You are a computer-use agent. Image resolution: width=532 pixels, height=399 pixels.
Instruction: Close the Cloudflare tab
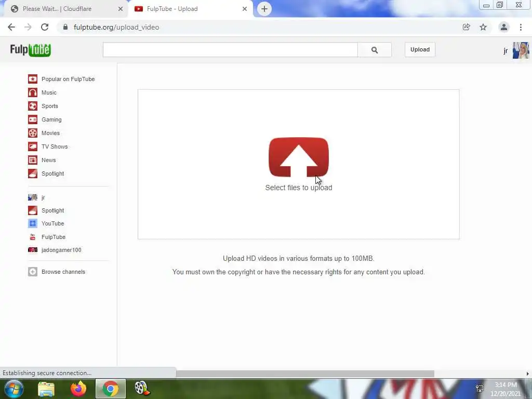coord(121,9)
